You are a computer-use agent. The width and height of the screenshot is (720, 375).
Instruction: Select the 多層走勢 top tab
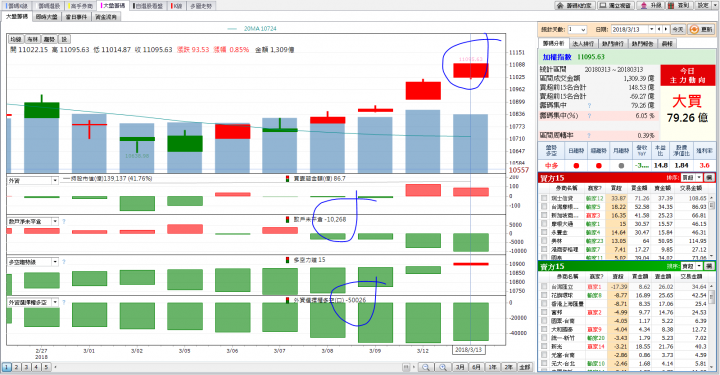point(201,6)
